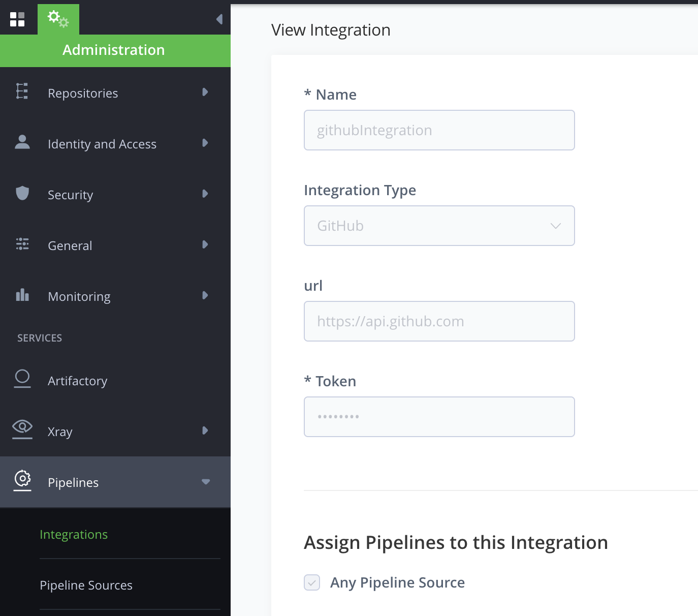This screenshot has height=616, width=698.
Task: Open Repositories menu item
Action: click(115, 93)
